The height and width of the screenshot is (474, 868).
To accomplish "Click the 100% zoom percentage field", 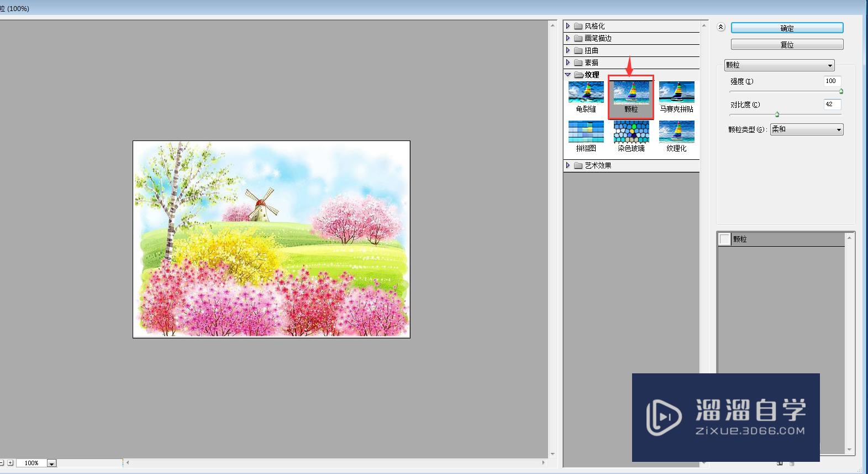I will click(x=31, y=463).
